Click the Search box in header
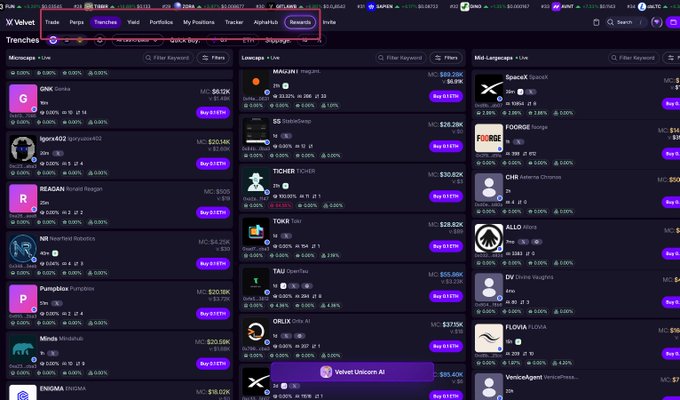The image size is (680, 400). 625,22
